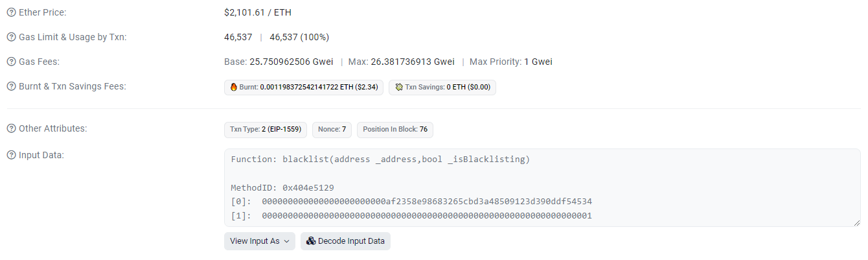
Task: Click the Nonce 7 badge
Action: point(332,129)
